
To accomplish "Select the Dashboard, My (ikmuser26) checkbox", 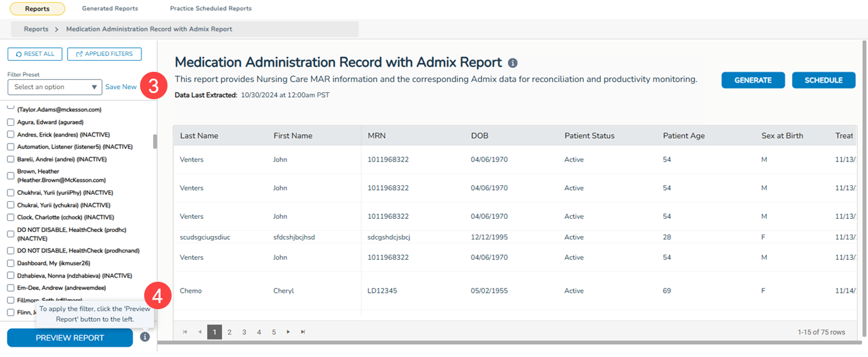I will 11,263.
